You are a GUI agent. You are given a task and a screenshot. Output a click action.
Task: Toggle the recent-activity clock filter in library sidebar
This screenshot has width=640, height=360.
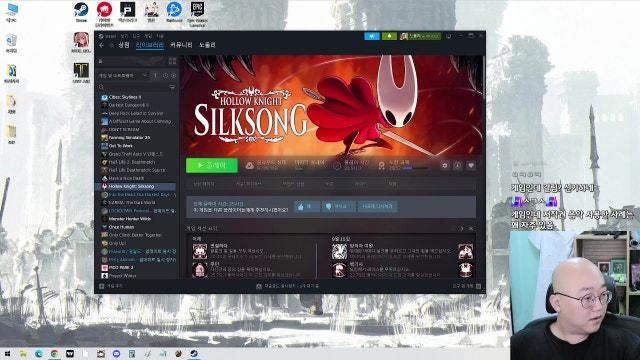166,76
